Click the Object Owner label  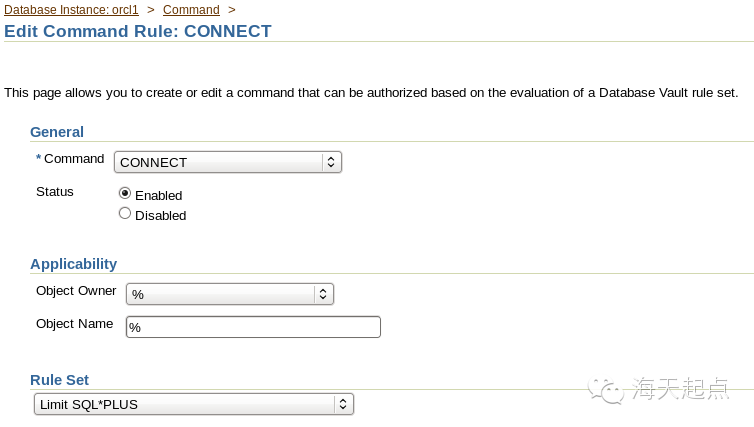(x=76, y=291)
